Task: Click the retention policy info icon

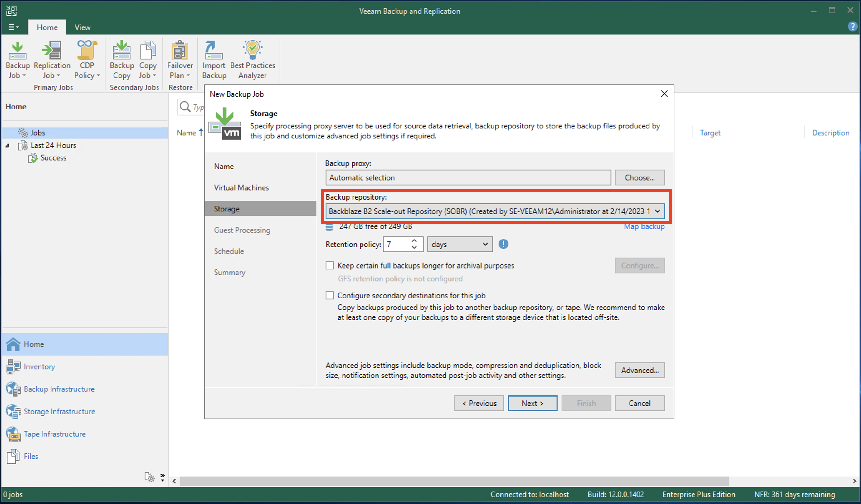Action: [x=503, y=244]
